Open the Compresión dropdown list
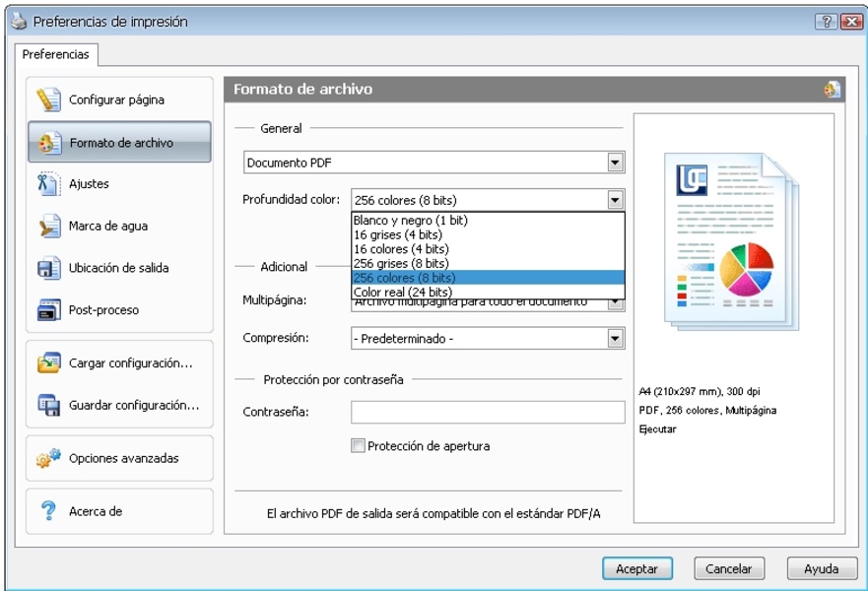This screenshot has height=591, width=868. coord(615,339)
